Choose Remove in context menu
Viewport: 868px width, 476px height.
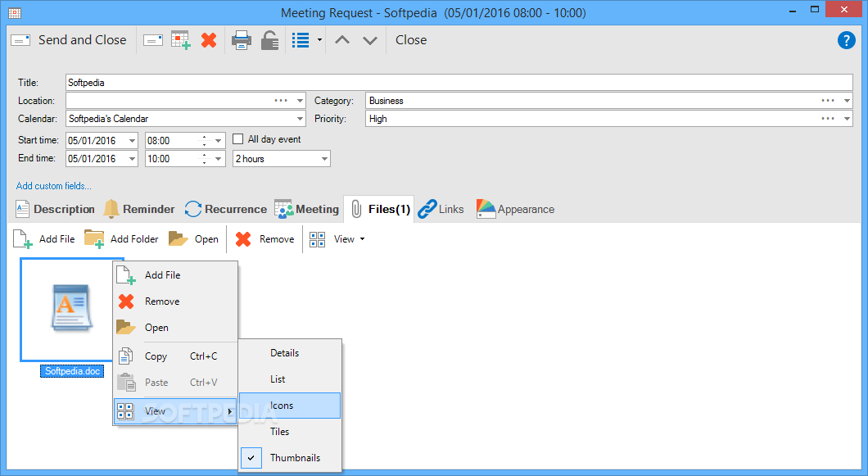(175, 301)
